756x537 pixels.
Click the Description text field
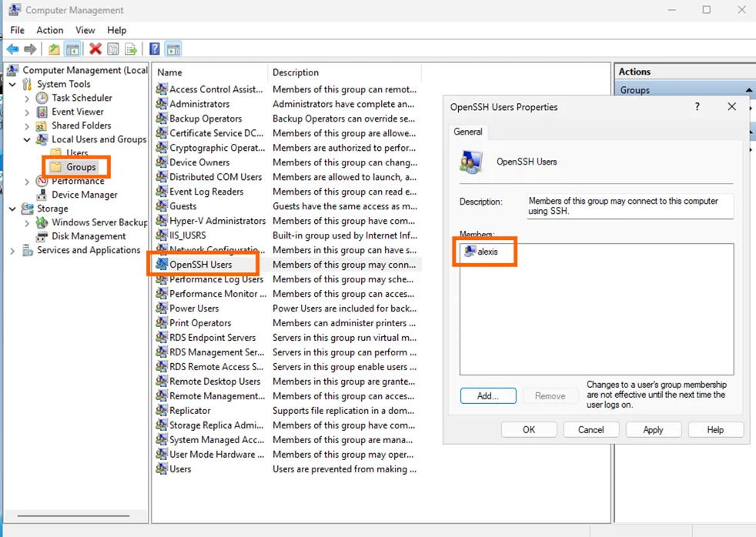[631, 206]
